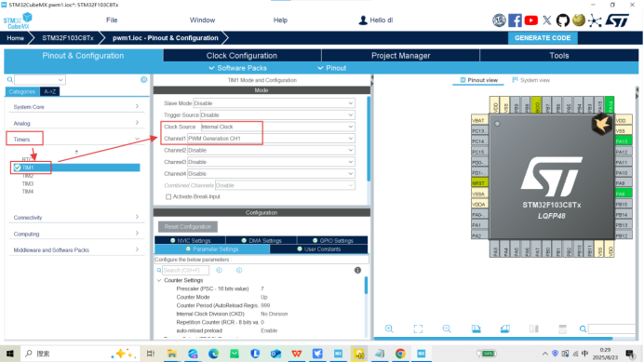Open the Window menu
Image resolution: width=644 pixels, height=362 pixels.
pos(202,20)
